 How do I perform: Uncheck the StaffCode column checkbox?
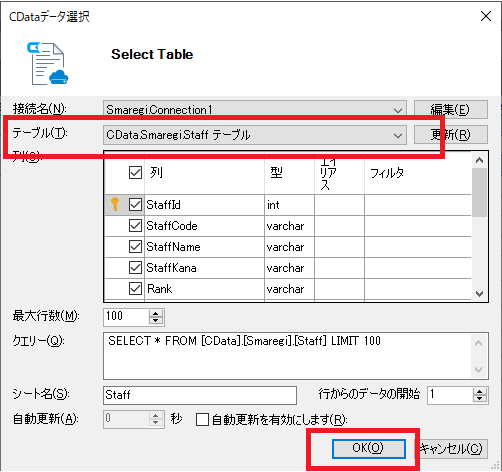click(135, 226)
